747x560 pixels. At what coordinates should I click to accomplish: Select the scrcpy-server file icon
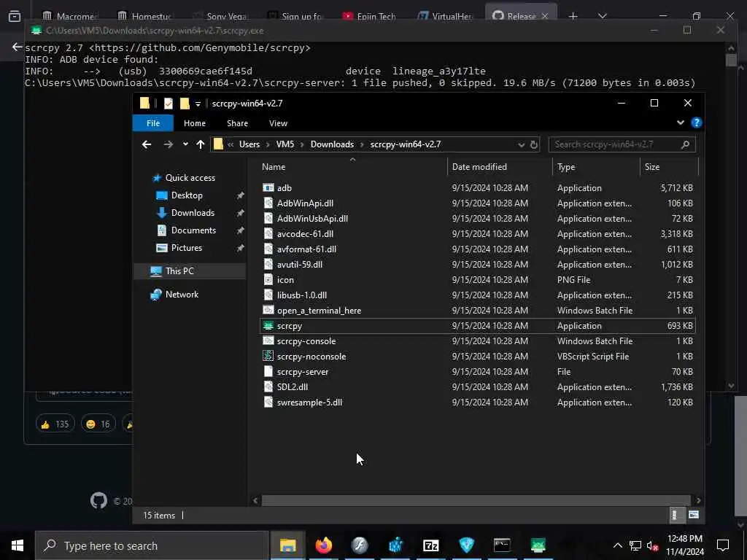coord(268,371)
